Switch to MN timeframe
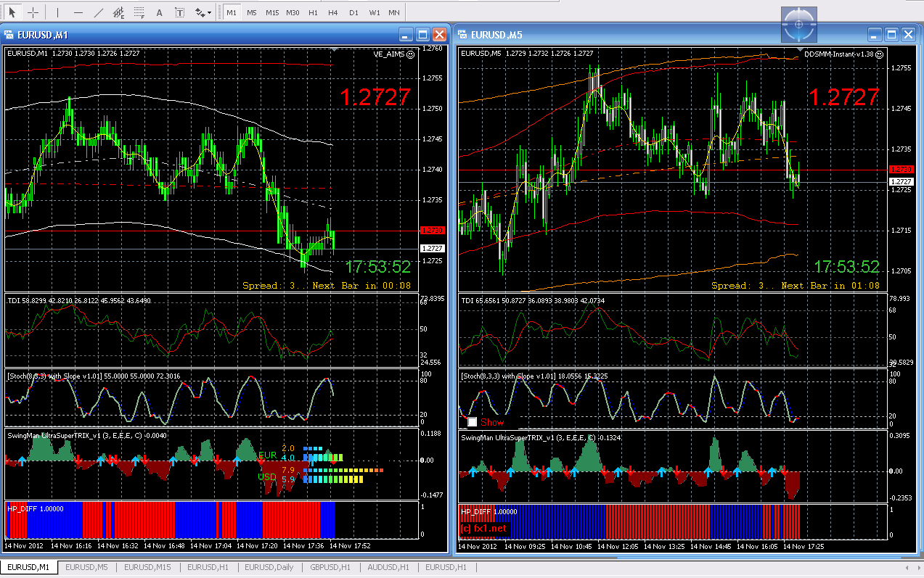Image resolution: width=924 pixels, height=578 pixels. pos(393,12)
